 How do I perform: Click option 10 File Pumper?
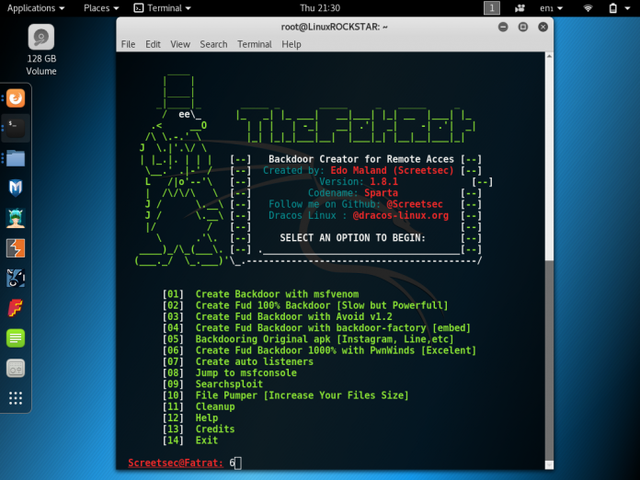[x=285, y=395]
